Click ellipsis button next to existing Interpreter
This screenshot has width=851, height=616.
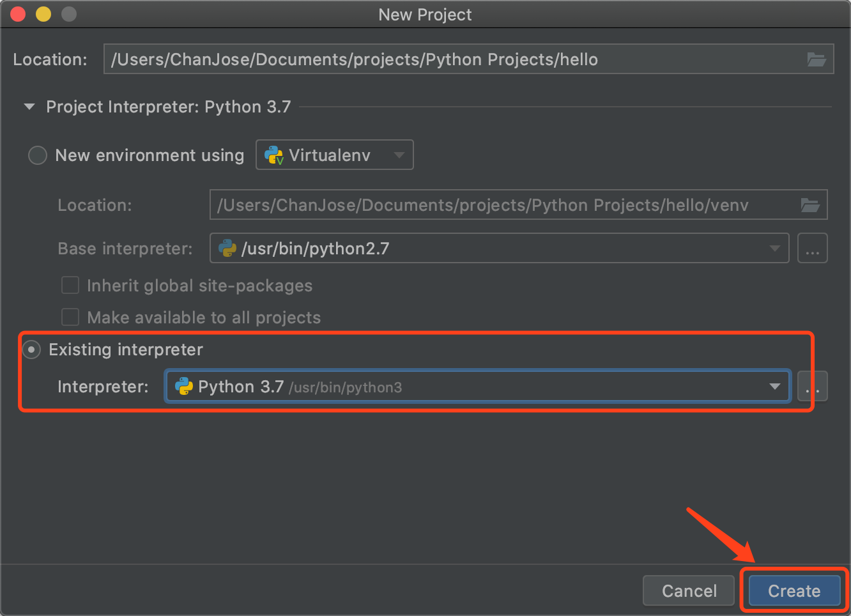(x=813, y=387)
